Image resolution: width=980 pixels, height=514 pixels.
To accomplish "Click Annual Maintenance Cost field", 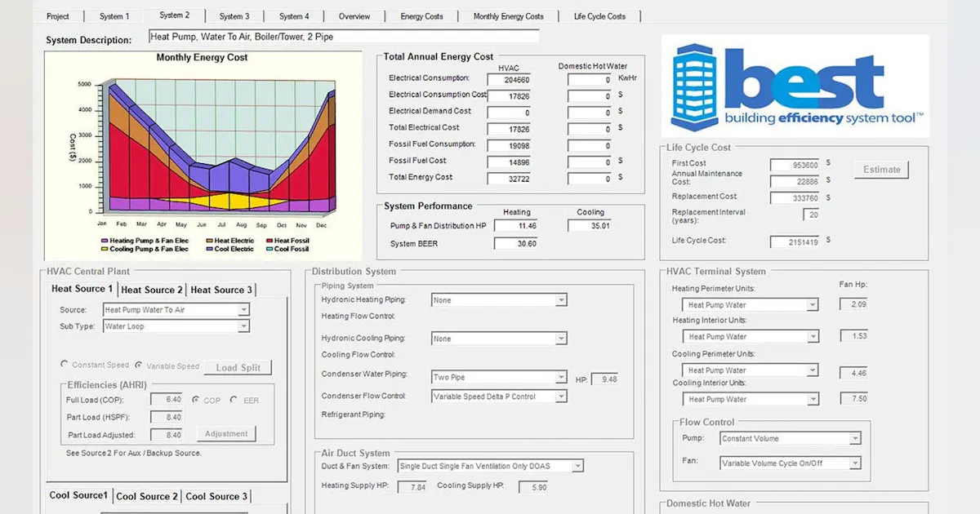I will pyautogui.click(x=795, y=181).
